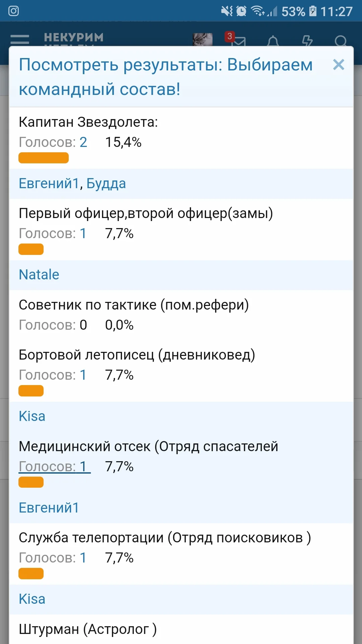Open the messages envelope icon
Viewport: 362px width, 644px height.
[239, 42]
